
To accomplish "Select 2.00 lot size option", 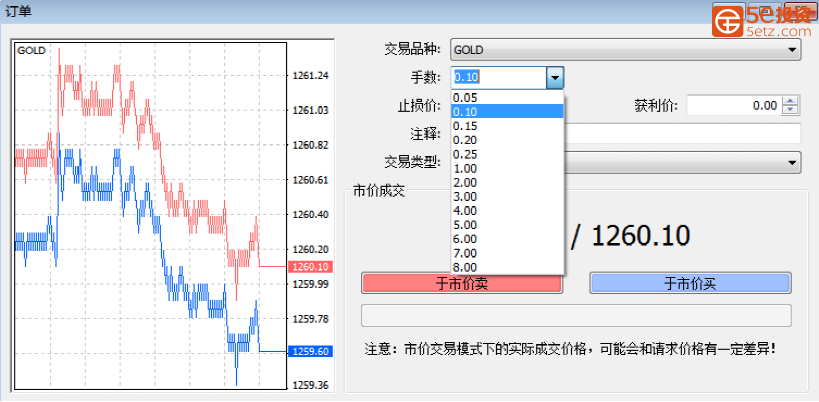I will pos(507,182).
